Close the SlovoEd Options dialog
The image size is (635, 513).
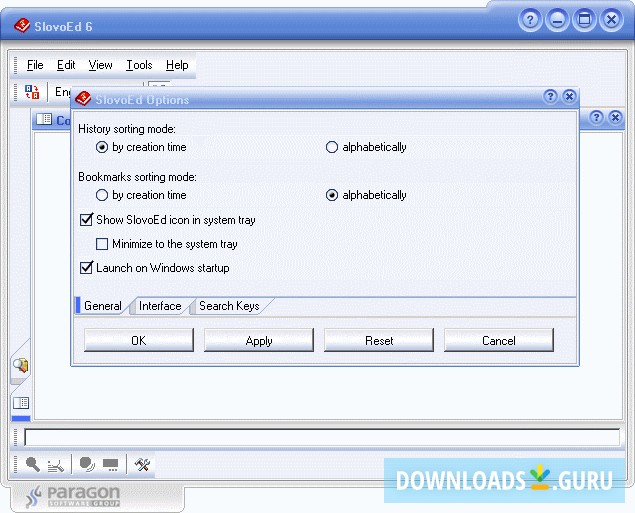pos(569,96)
